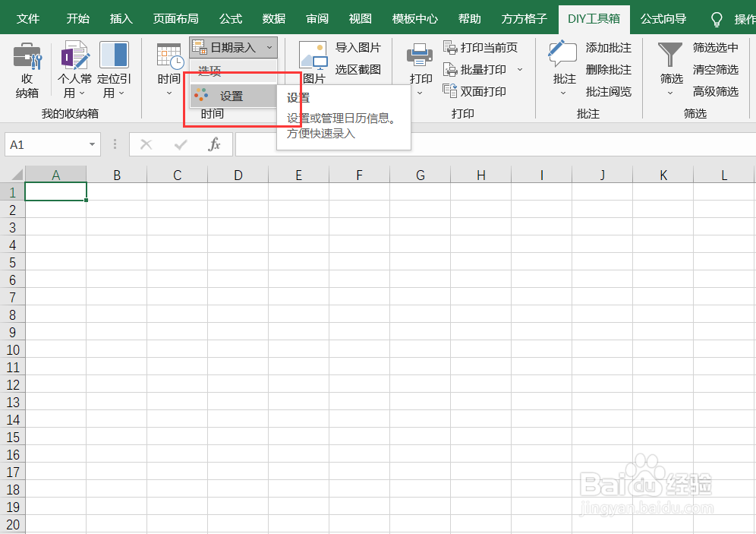Switch to the 数据 tab
The image size is (756, 534).
(274, 19)
